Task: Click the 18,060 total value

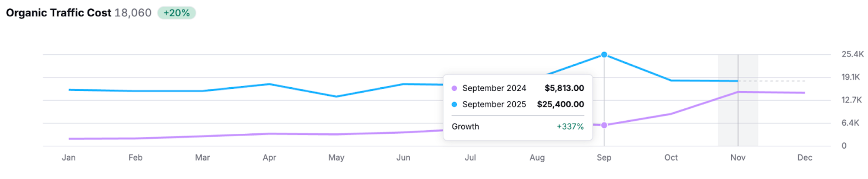Action: pyautogui.click(x=133, y=13)
